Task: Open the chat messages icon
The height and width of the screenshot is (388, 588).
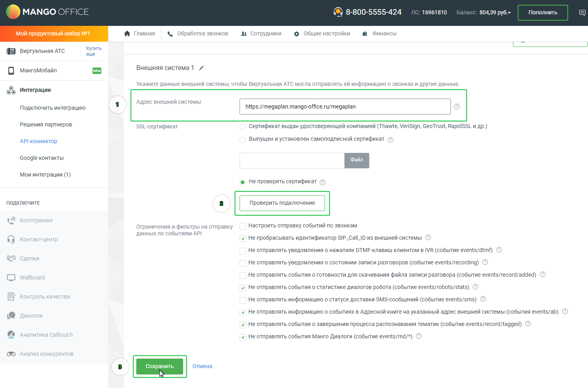Action: coord(582,13)
